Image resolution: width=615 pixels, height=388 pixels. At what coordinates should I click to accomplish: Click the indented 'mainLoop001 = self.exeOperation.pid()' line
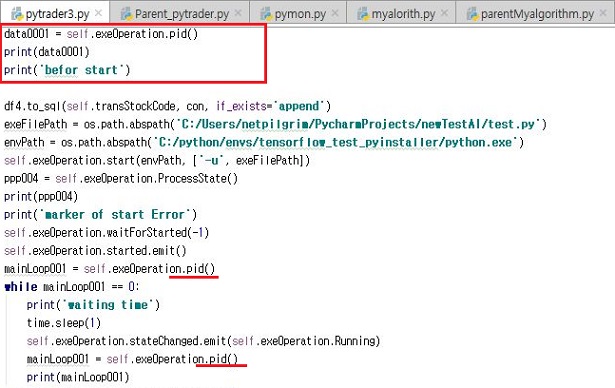click(x=132, y=359)
